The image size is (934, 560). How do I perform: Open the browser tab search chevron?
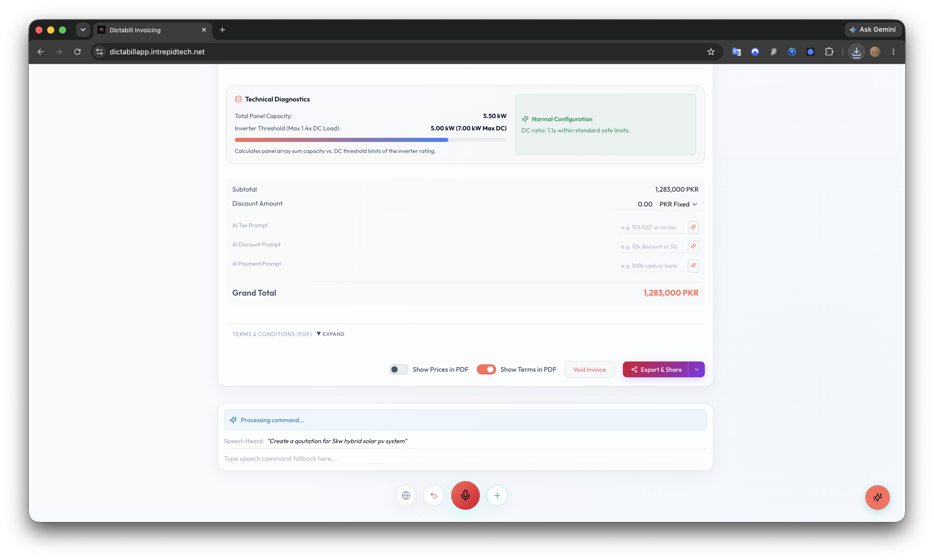pyautogui.click(x=83, y=29)
